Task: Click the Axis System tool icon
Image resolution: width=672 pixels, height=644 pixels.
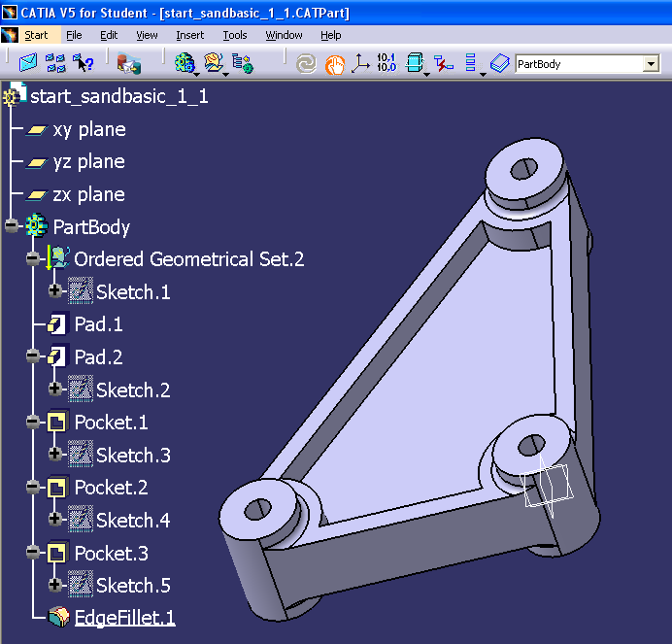Action: click(x=360, y=64)
